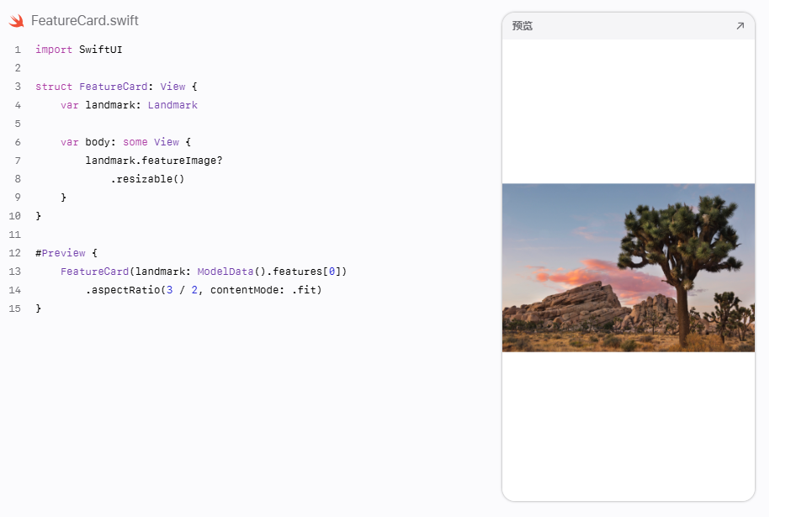This screenshot has width=812, height=517.
Task: Click line number 15 in the gutter
Action: click(14, 309)
